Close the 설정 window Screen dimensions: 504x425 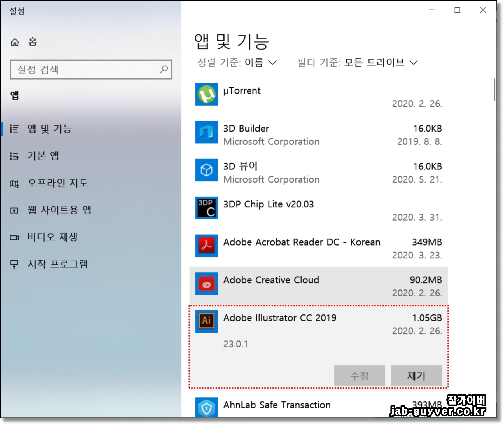pos(483,10)
